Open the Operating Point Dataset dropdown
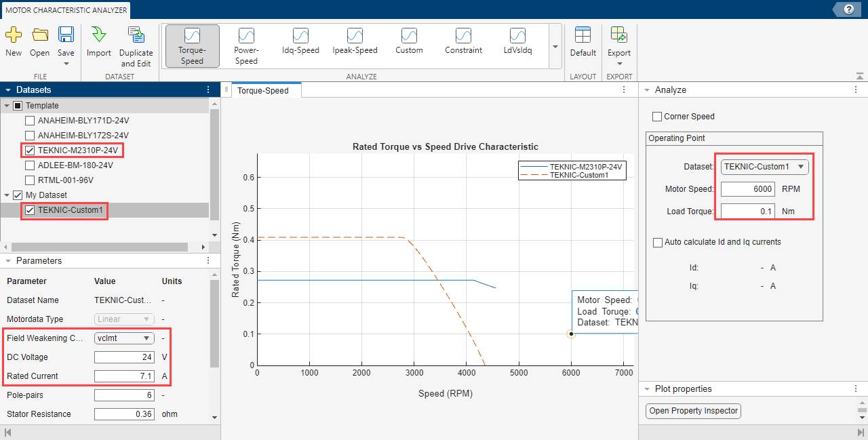Image resolution: width=868 pixels, height=440 pixels. 764,166
